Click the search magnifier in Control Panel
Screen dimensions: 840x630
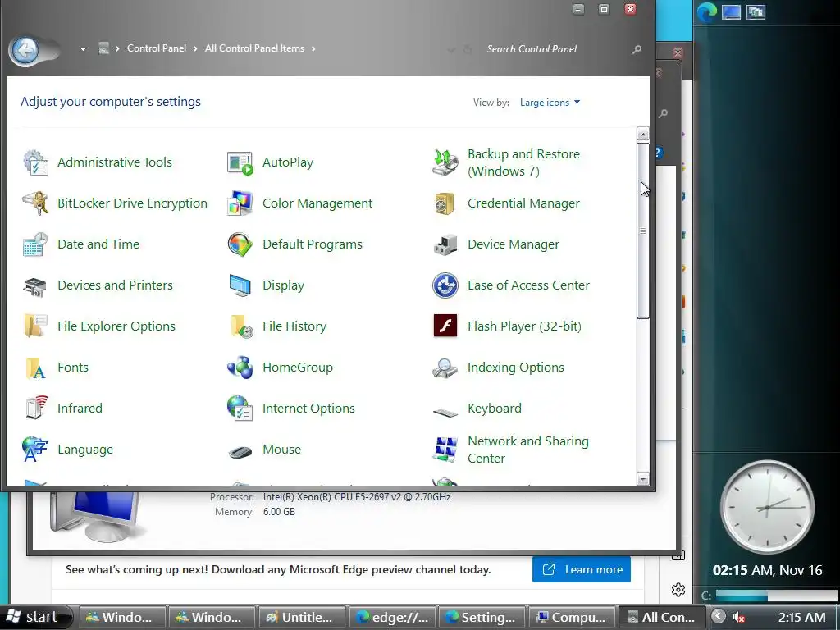[x=637, y=49]
